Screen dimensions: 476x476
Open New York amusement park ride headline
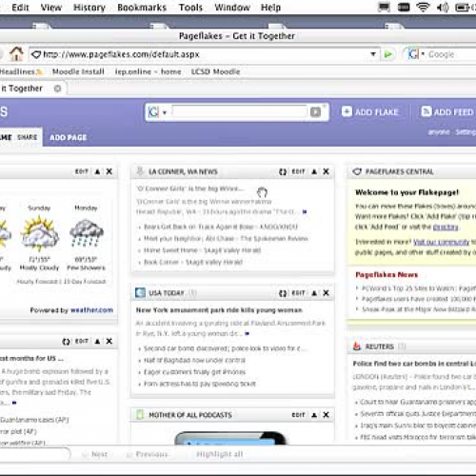tap(219, 310)
